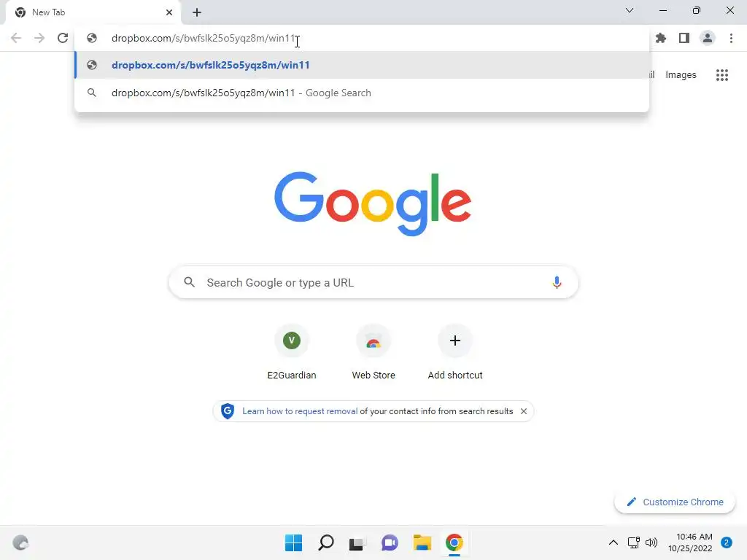Open the Web Store shortcut
This screenshot has height=560, width=747.
(373, 352)
